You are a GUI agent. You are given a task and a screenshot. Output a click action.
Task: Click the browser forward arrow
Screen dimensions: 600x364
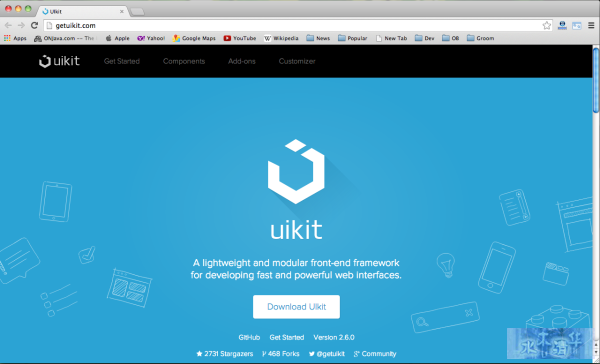tap(21, 26)
